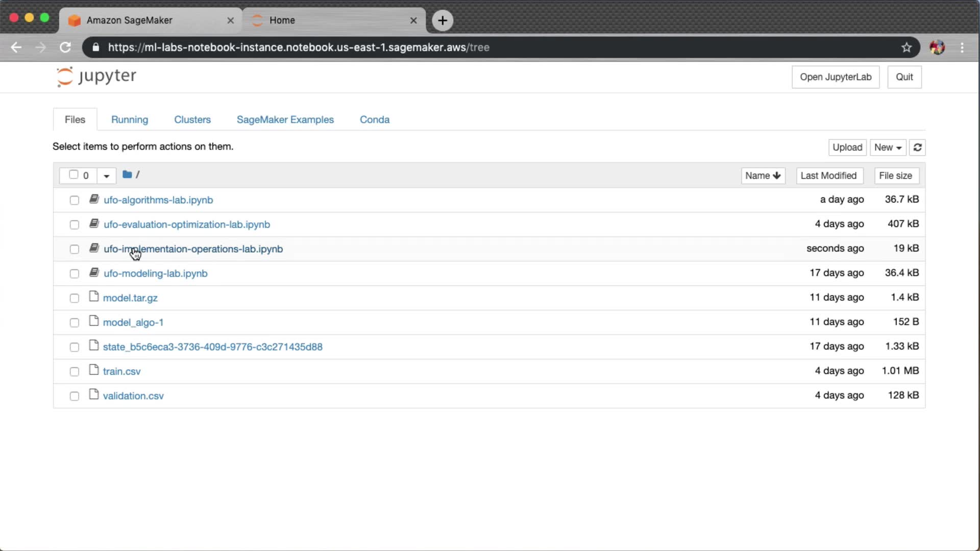Click the root folder icon in breadcrumb

coord(127,174)
